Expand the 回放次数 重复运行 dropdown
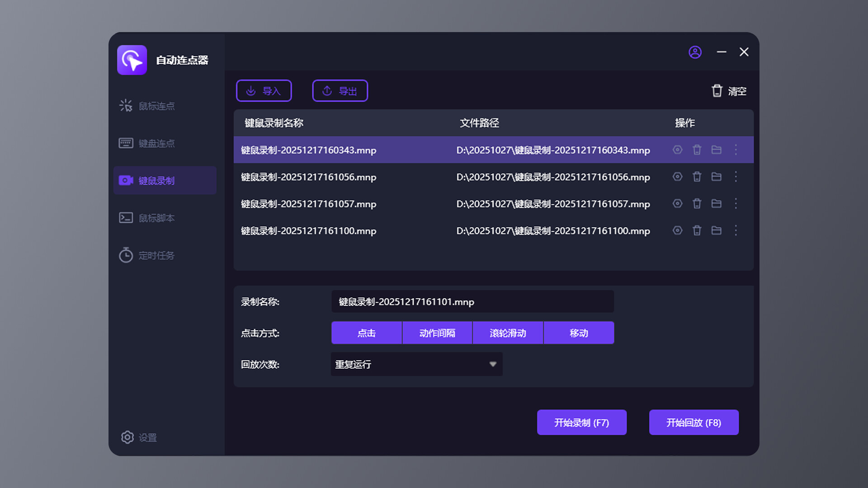 (x=416, y=364)
